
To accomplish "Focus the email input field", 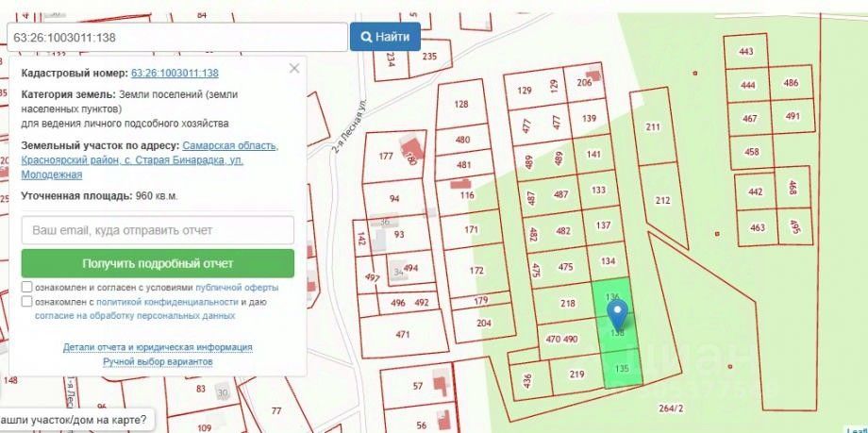I will pyautogui.click(x=158, y=230).
